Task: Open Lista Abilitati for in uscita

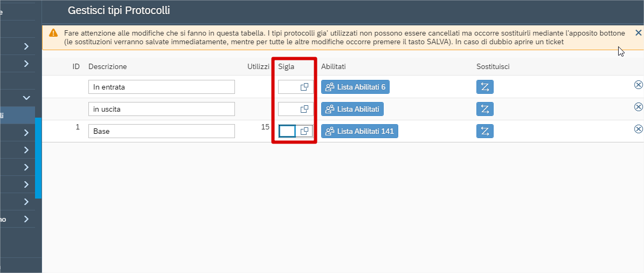Action: (x=352, y=109)
